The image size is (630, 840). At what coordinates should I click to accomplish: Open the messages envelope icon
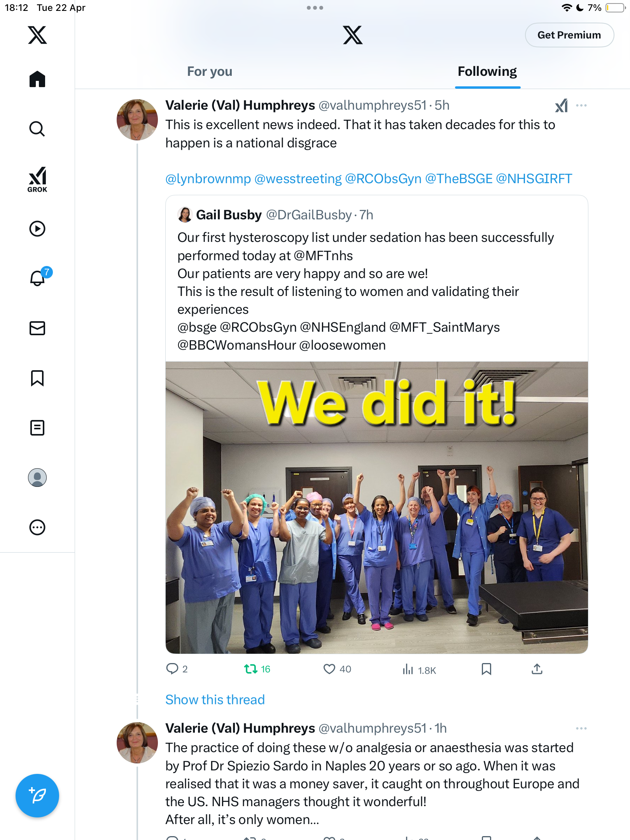coord(37,328)
